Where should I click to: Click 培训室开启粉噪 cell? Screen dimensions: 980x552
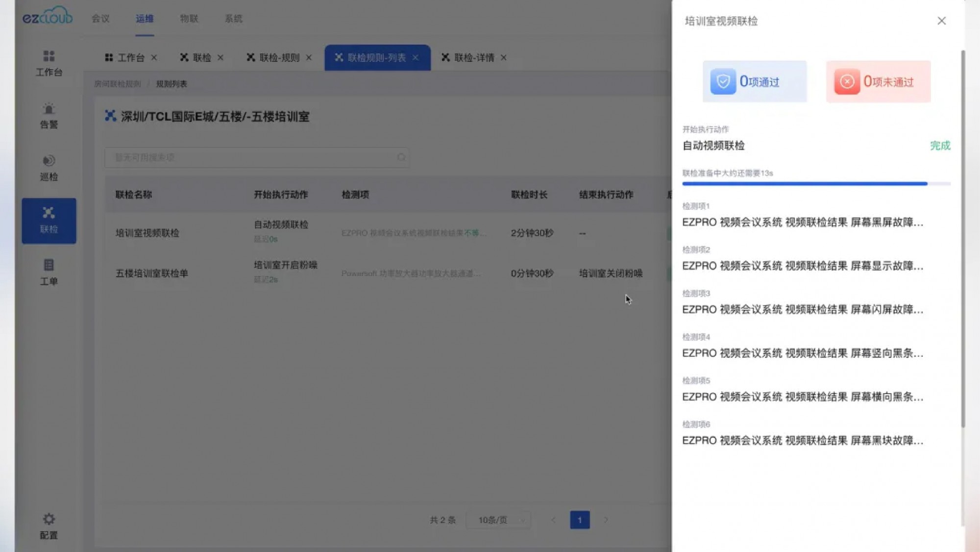(x=286, y=265)
